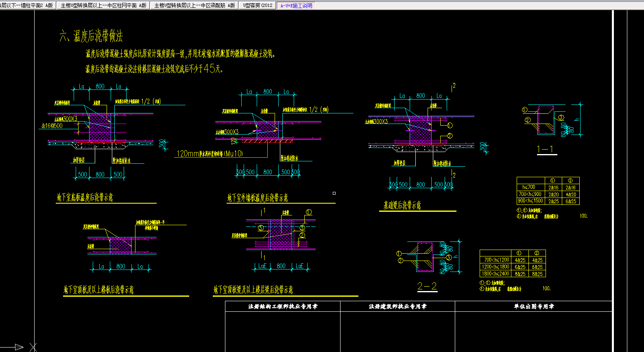Click table cell 700<h≤1200
The height and width of the screenshot is (352, 644).
pyautogui.click(x=496, y=260)
